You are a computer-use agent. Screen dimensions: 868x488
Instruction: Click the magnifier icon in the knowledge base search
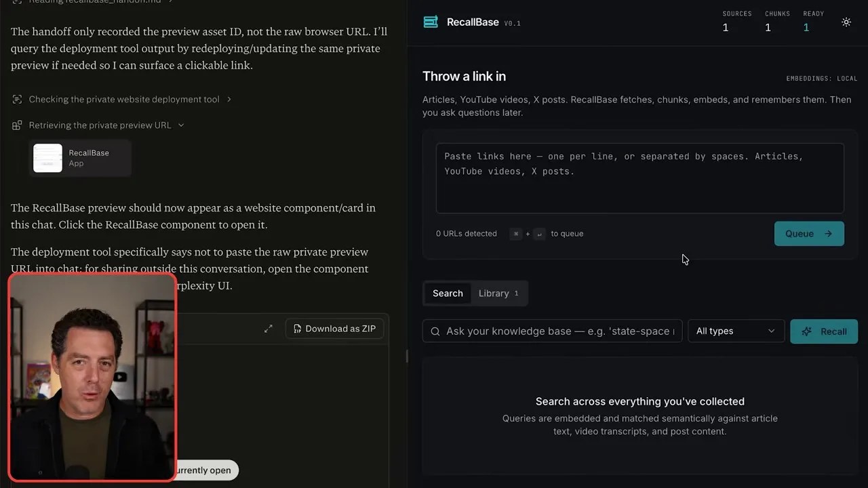[x=435, y=331]
